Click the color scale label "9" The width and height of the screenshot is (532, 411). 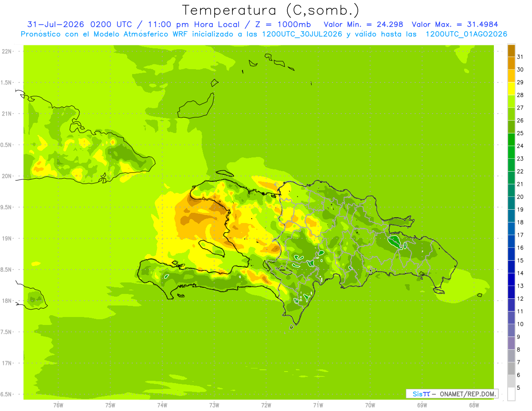tap(519, 337)
